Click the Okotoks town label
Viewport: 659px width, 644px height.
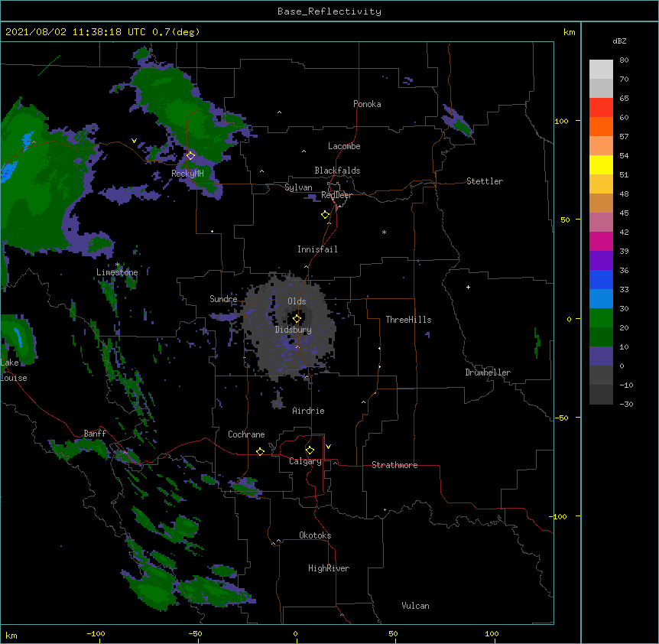pyautogui.click(x=315, y=535)
